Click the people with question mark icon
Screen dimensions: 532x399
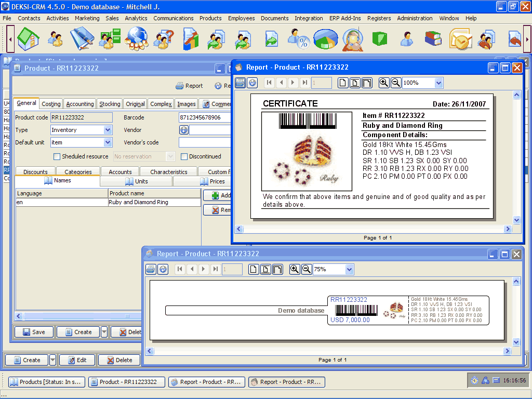164,38
